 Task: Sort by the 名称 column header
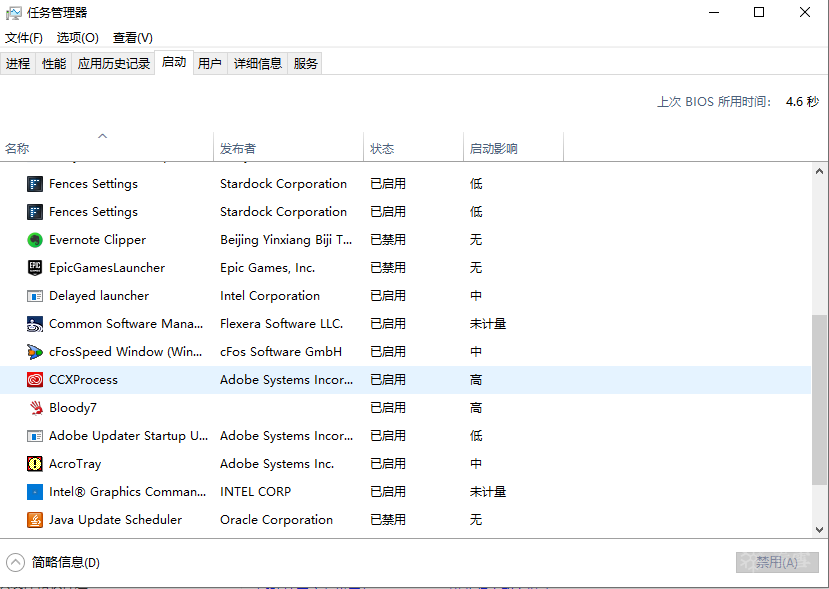[107, 148]
